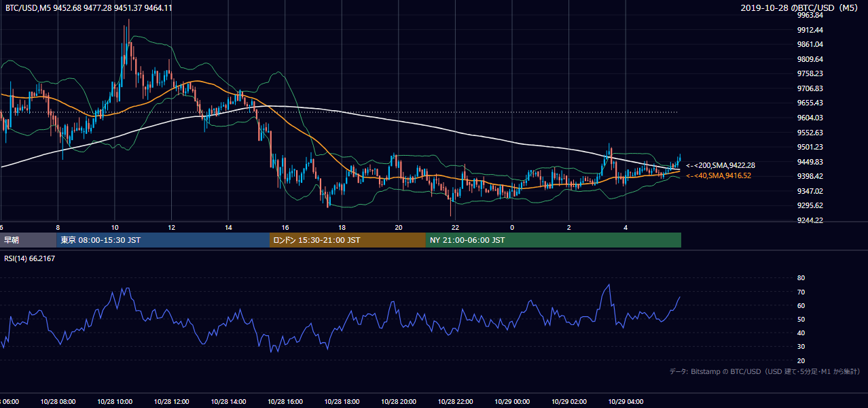Image resolution: width=868 pixels, height=408 pixels.
Task: Click hour marker 16 under price chart
Action: point(285,228)
